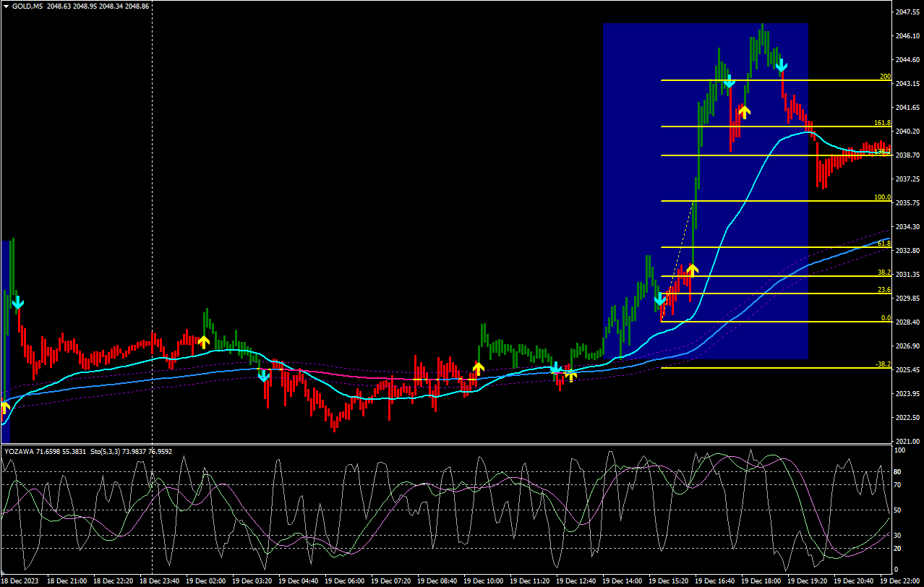Click the 18 Dec 2023 date on time axis

pyautogui.click(x=20, y=580)
